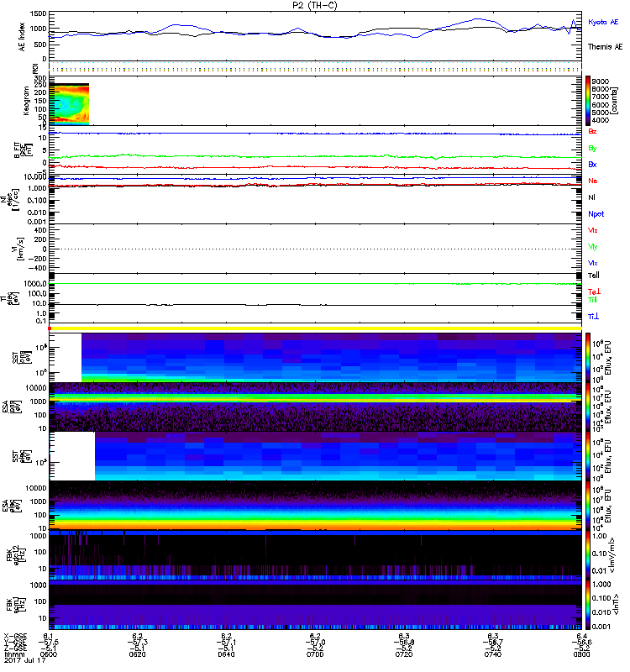This screenshot has width=630, height=672.
Task: Click the 0800 time axis label
Action: click(581, 654)
